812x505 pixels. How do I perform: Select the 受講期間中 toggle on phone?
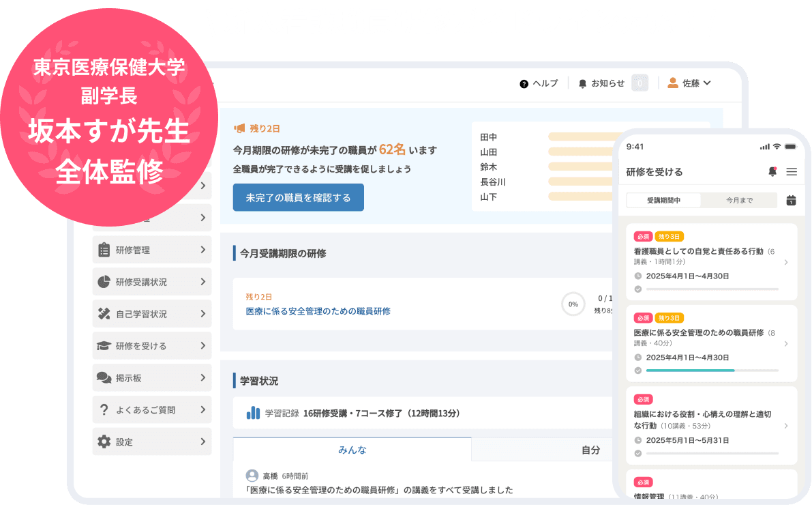[x=663, y=200]
